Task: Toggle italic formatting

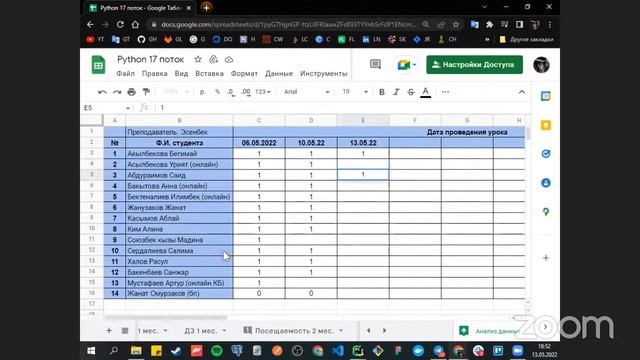Action: tap(396, 92)
